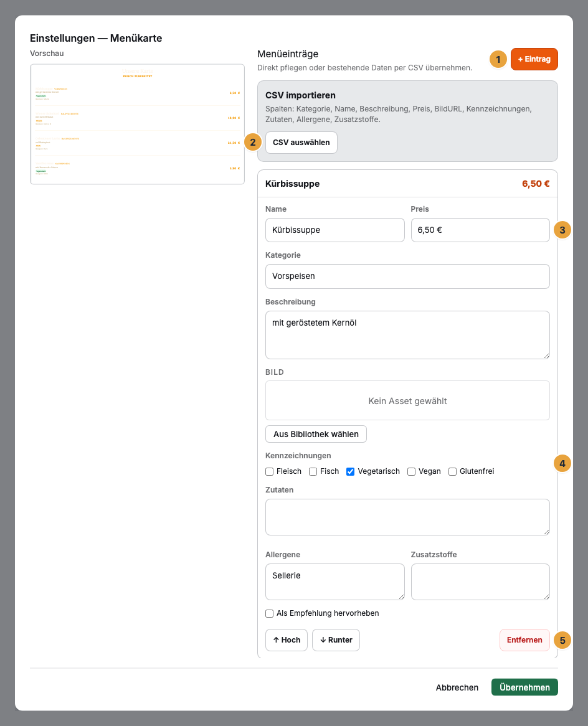588x726 pixels.
Task: Click the empty Zusatzstoffe text area
Action: click(x=480, y=582)
